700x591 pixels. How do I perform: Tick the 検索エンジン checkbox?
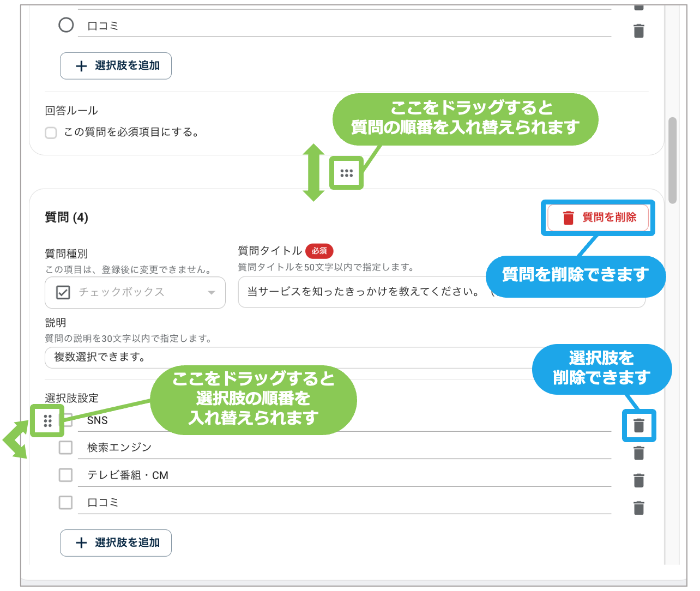click(65, 448)
